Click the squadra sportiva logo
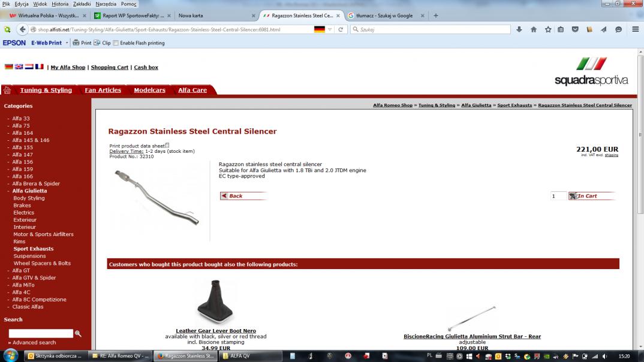644x362 pixels. pos(591,72)
